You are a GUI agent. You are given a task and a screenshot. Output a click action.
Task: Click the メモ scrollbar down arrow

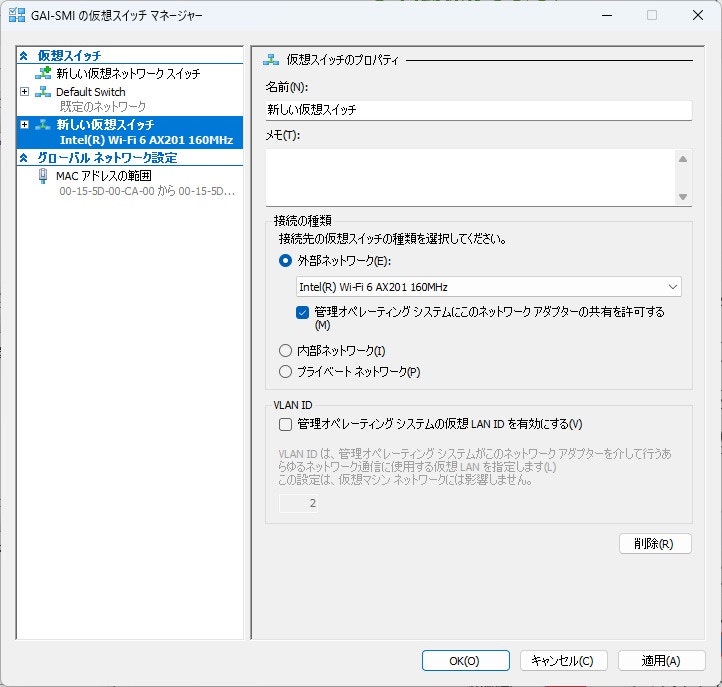coord(683,197)
